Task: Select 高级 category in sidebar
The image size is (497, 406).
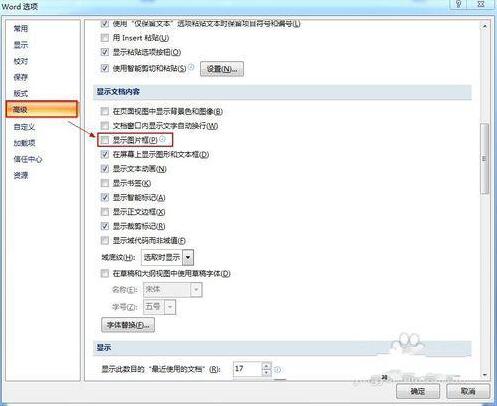Action: pyautogui.click(x=42, y=109)
